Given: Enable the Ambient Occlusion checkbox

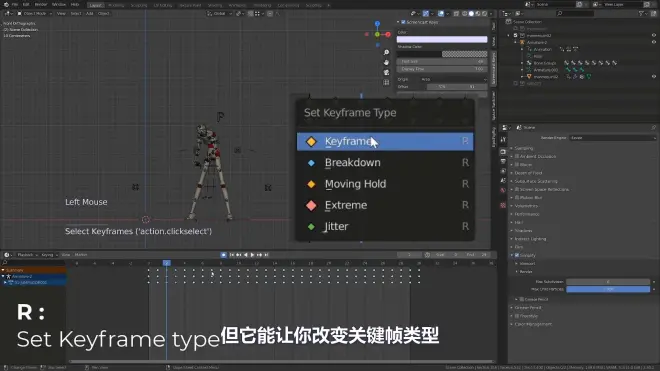Looking at the screenshot, I should (517, 156).
